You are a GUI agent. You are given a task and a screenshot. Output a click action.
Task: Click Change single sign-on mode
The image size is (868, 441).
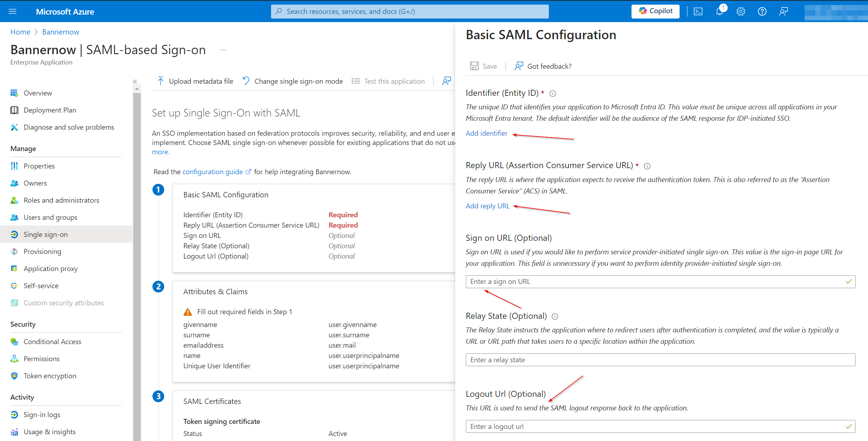[293, 81]
